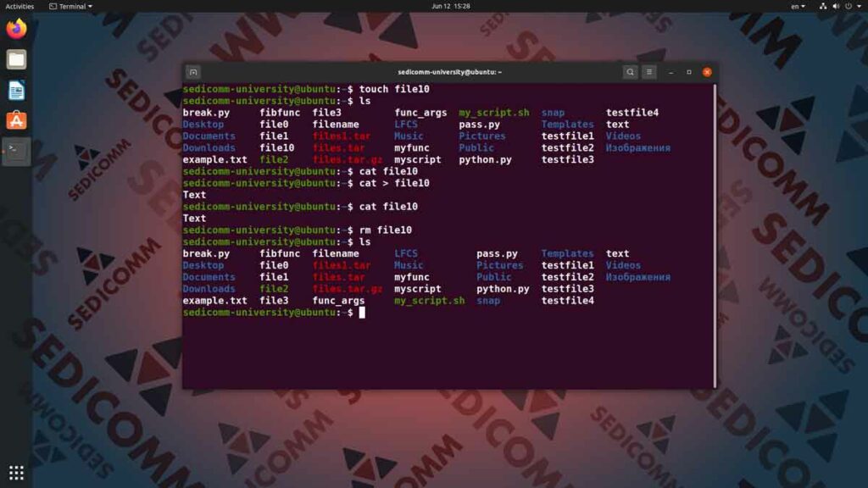
Task: Click the terminal scrollbar
Action: coord(715,236)
